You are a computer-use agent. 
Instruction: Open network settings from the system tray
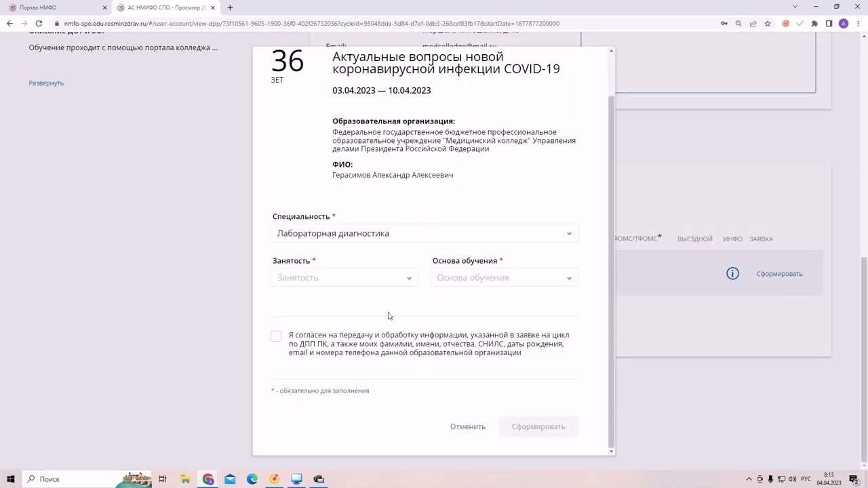(x=781, y=479)
